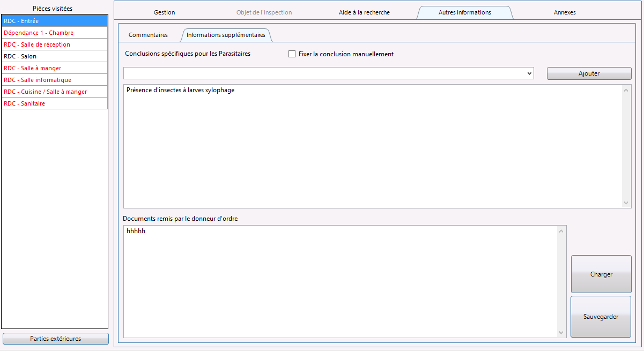This screenshot has width=644, height=351.
Task: Select RDC - Salon in room list
Action: point(55,56)
